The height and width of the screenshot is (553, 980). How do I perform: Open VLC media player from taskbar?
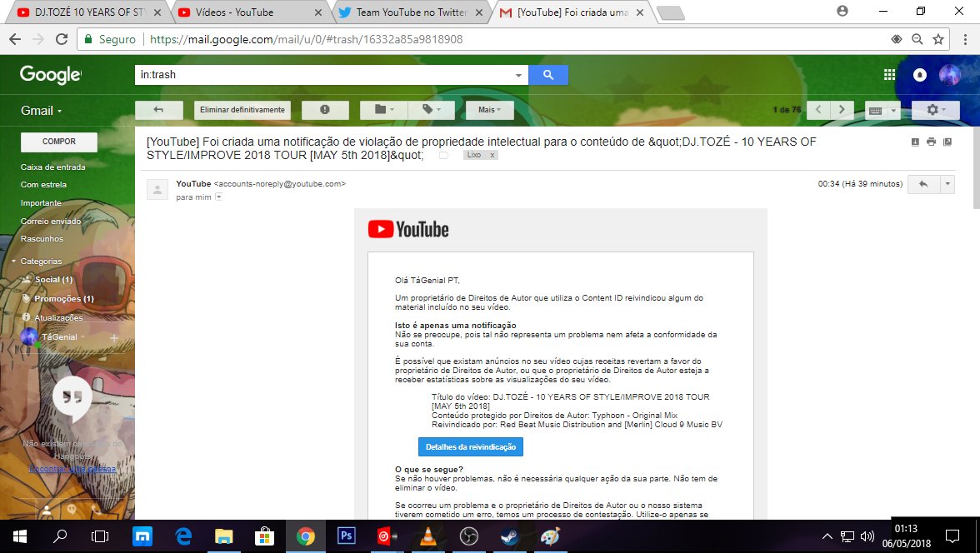coord(428,536)
